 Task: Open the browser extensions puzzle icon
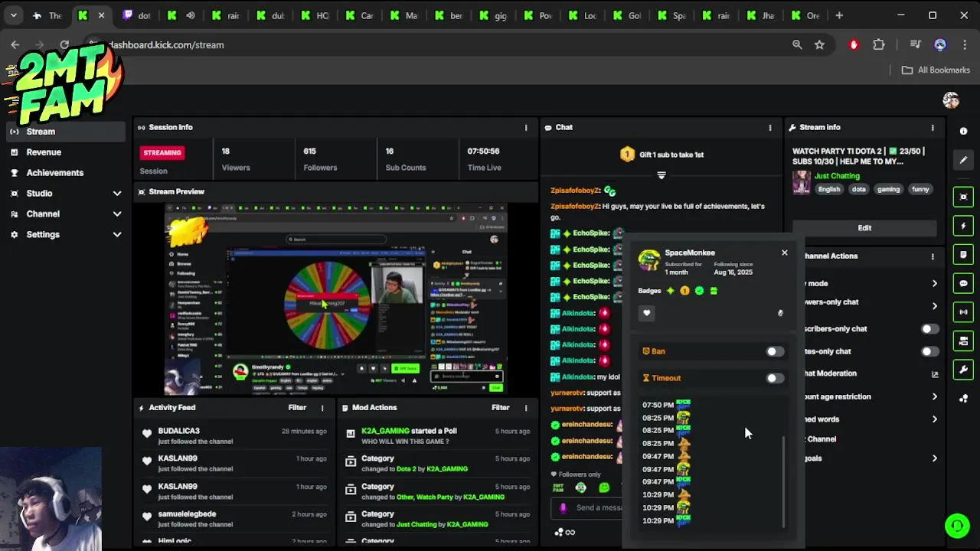879,45
